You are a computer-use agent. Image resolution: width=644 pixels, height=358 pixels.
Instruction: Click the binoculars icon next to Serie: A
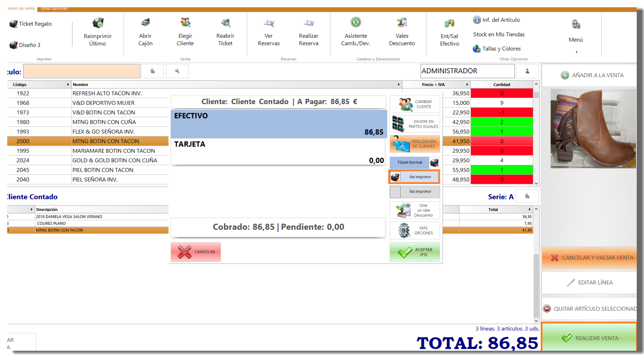point(527,196)
